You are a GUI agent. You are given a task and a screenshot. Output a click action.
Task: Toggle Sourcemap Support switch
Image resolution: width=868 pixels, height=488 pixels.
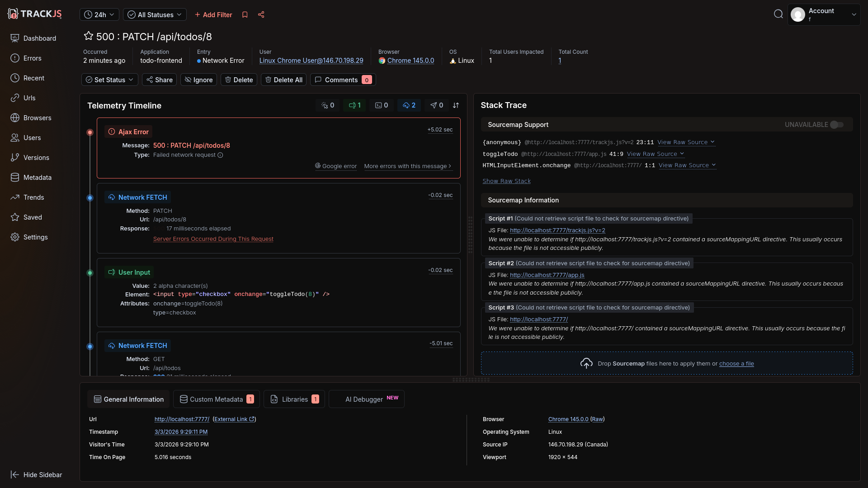click(837, 125)
